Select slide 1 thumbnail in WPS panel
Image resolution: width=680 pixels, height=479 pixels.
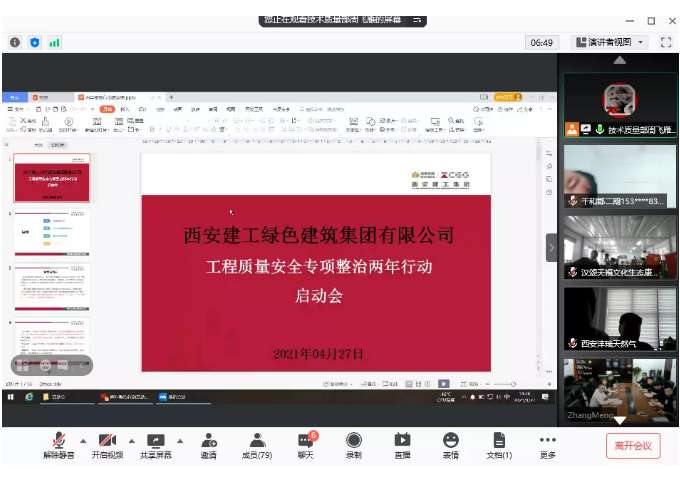[52, 178]
